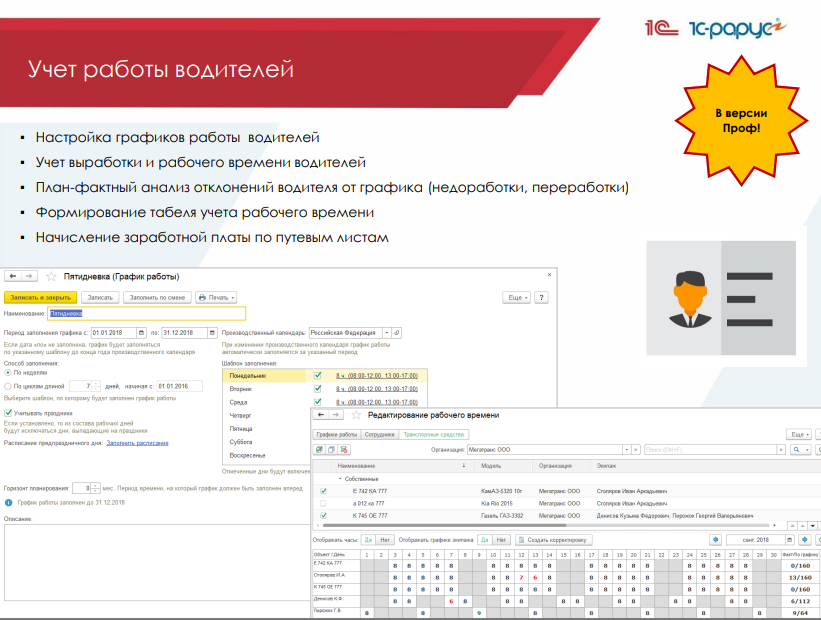This screenshot has width=821, height=620.
Task: Open the Печать dropdown menu
Action: point(216,297)
